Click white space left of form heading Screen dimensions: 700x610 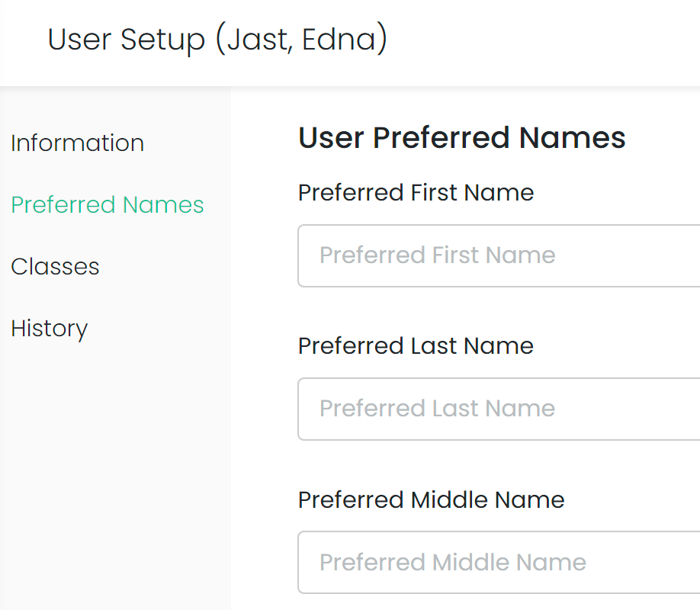pyautogui.click(x=265, y=137)
